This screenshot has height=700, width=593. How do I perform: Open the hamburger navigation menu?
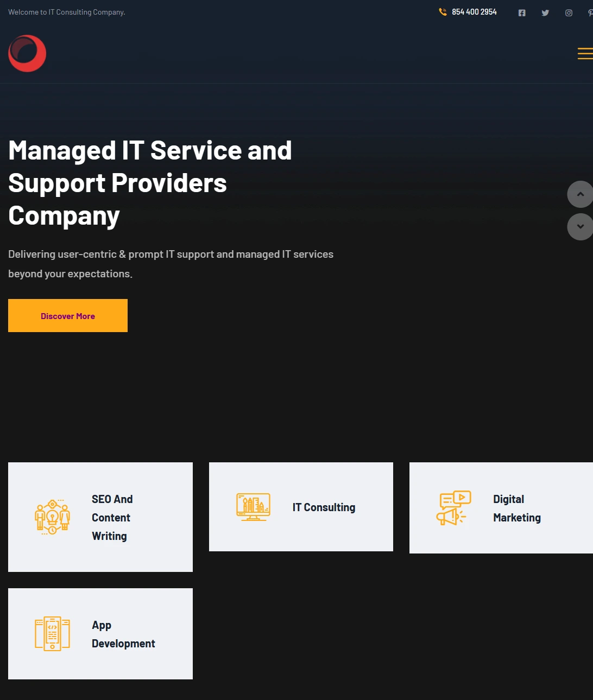(x=584, y=54)
